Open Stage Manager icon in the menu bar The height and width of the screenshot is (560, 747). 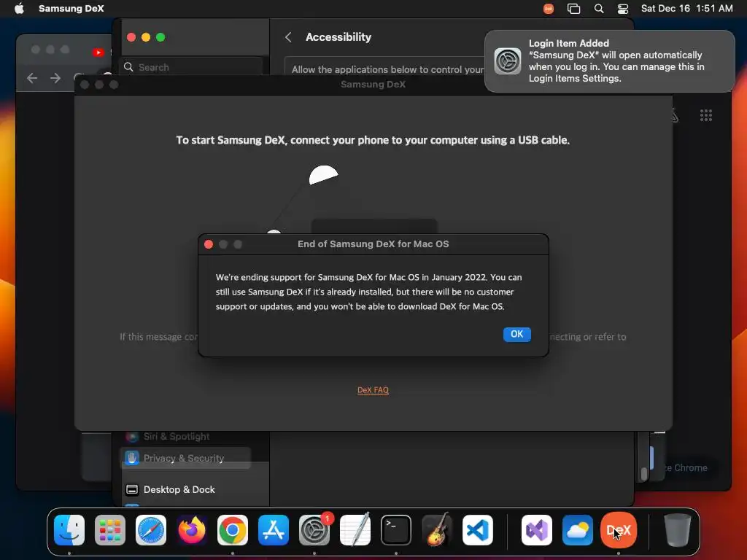573,9
